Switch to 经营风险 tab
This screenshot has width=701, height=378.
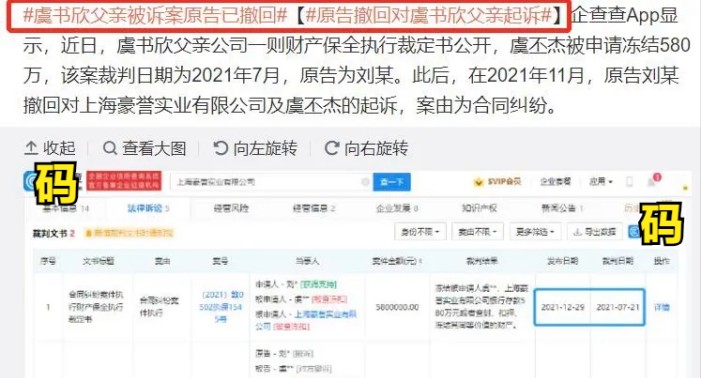coord(231,208)
